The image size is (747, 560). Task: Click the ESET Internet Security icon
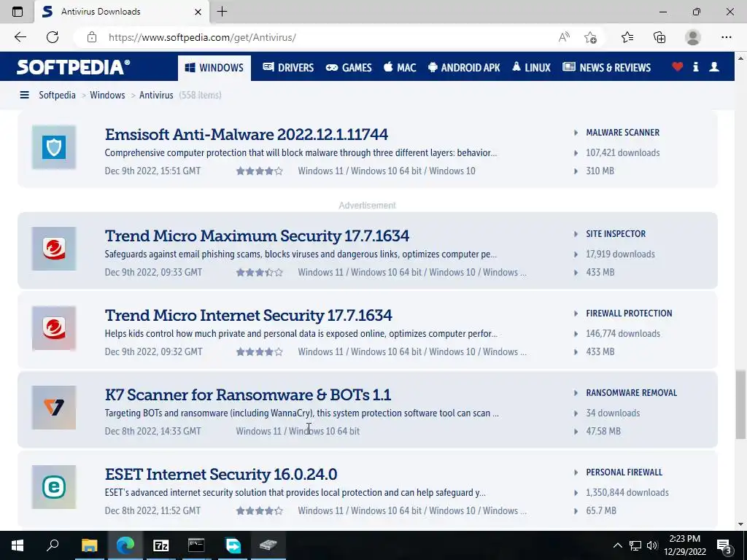coord(54,487)
